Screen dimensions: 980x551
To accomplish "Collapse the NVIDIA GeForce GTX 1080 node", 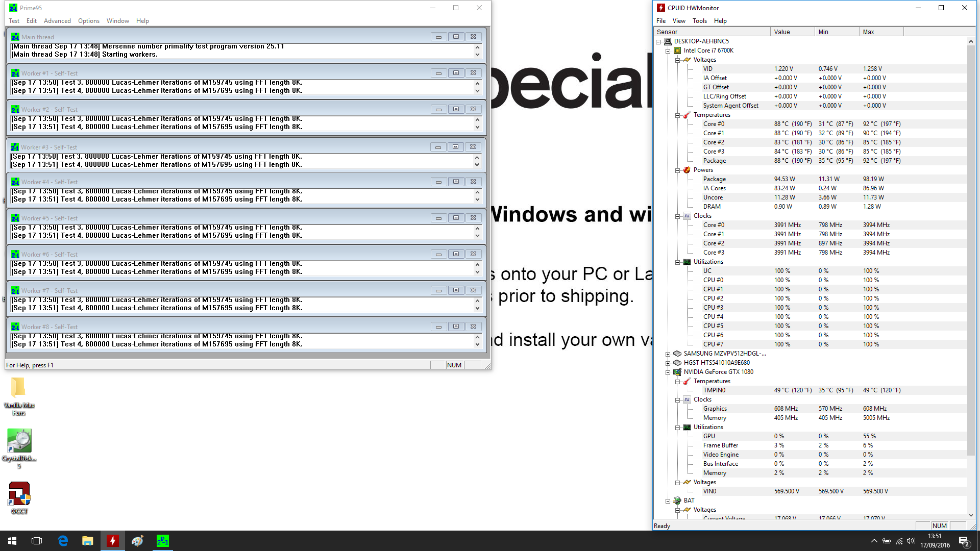I will click(x=668, y=372).
